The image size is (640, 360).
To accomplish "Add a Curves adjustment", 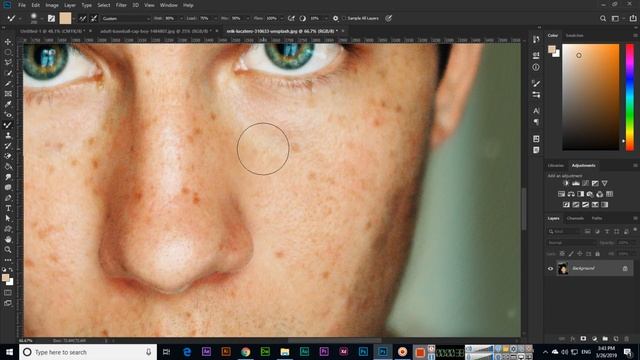I will tap(585, 183).
